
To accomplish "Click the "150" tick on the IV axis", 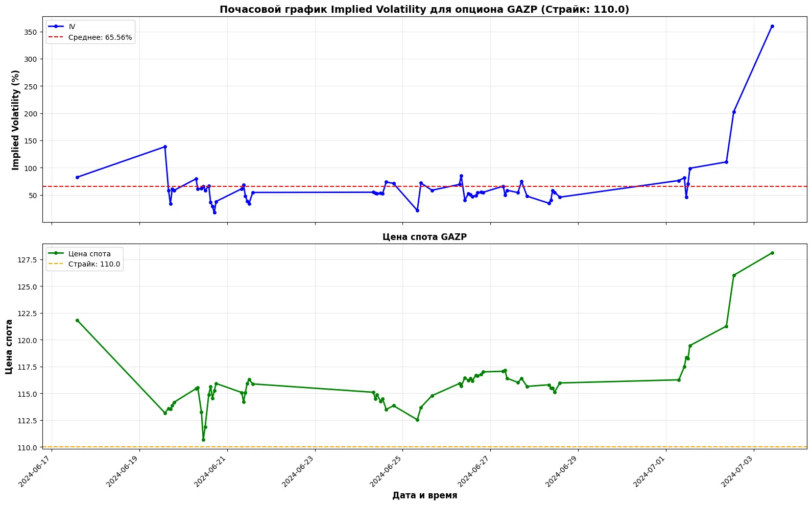I will tap(31, 141).
